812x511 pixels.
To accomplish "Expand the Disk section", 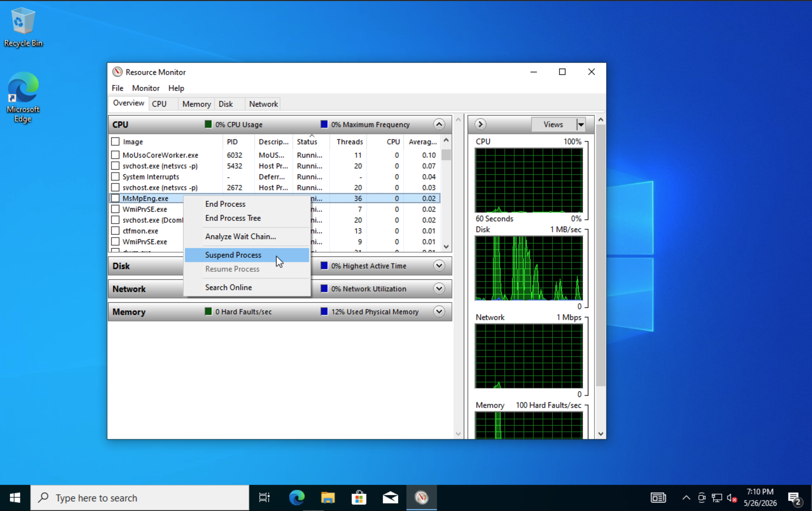I will 439,266.
